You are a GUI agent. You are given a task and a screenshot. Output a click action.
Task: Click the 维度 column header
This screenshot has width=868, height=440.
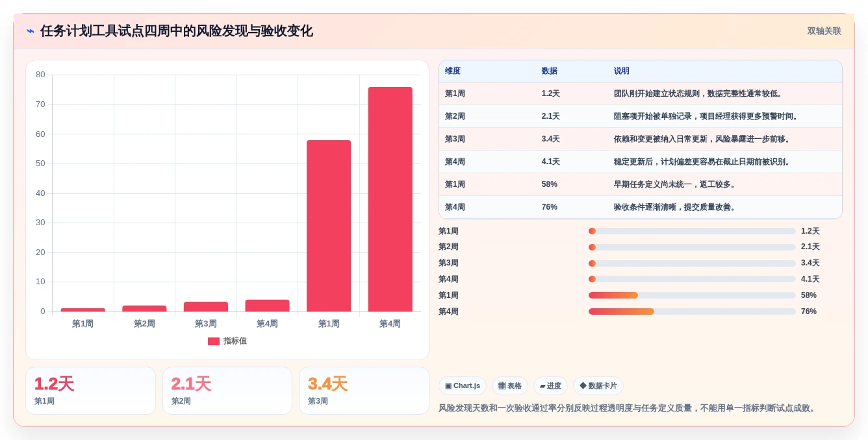pyautogui.click(x=453, y=71)
